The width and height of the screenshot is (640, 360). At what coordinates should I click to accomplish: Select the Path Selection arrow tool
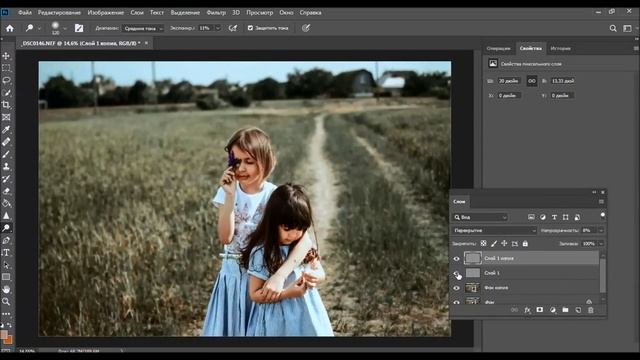click(6, 265)
